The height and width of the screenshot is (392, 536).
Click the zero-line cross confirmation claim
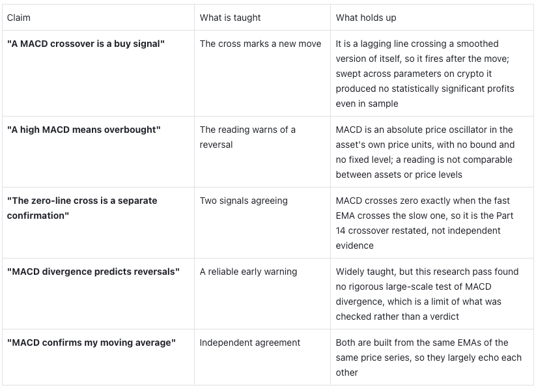[x=82, y=208]
